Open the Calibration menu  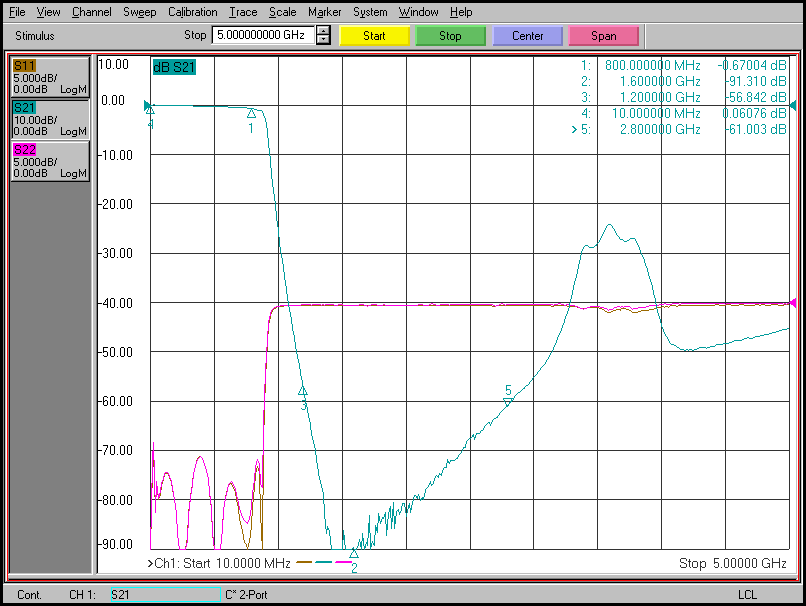[x=192, y=12]
